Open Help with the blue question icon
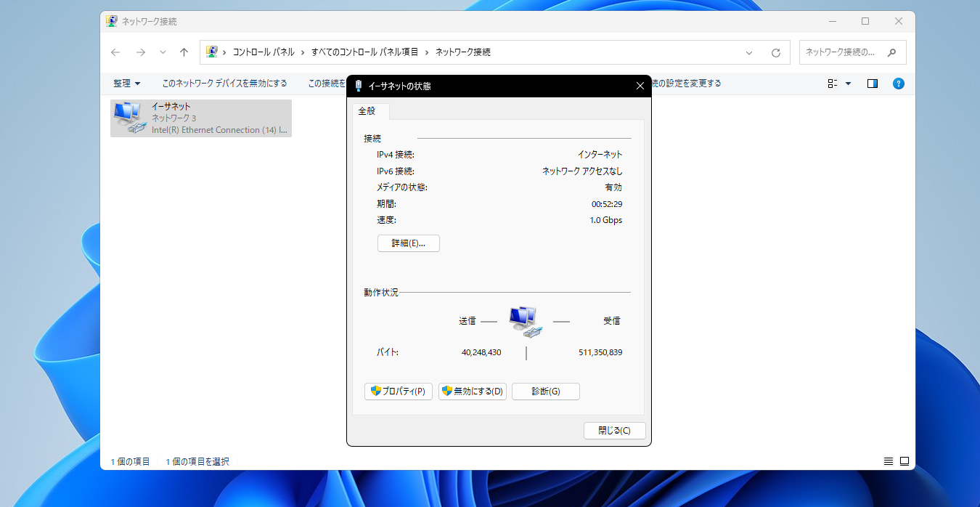 pos(898,84)
